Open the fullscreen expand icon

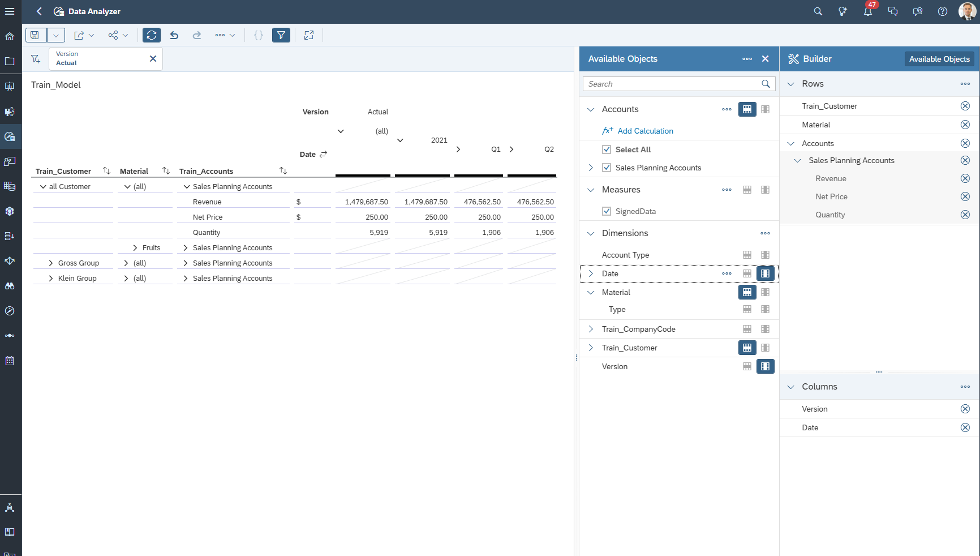coord(309,35)
